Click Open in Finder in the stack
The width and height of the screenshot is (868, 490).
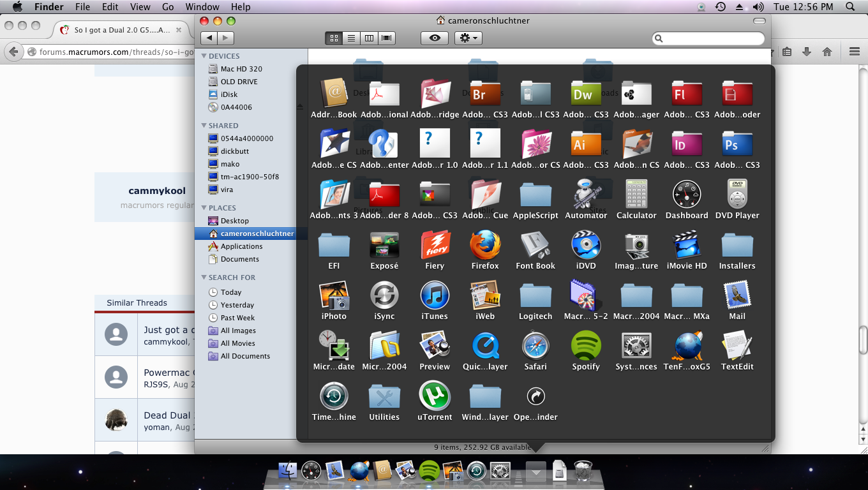point(535,397)
